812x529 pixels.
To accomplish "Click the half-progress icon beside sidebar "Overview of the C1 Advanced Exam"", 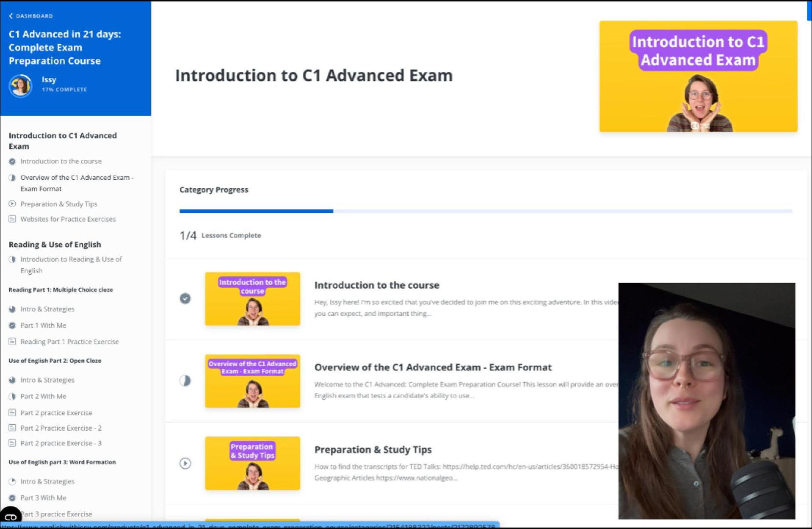I will pyautogui.click(x=12, y=178).
